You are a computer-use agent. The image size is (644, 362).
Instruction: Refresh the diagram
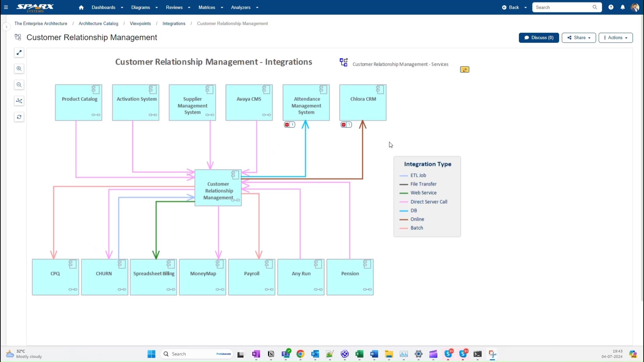pos(19,117)
